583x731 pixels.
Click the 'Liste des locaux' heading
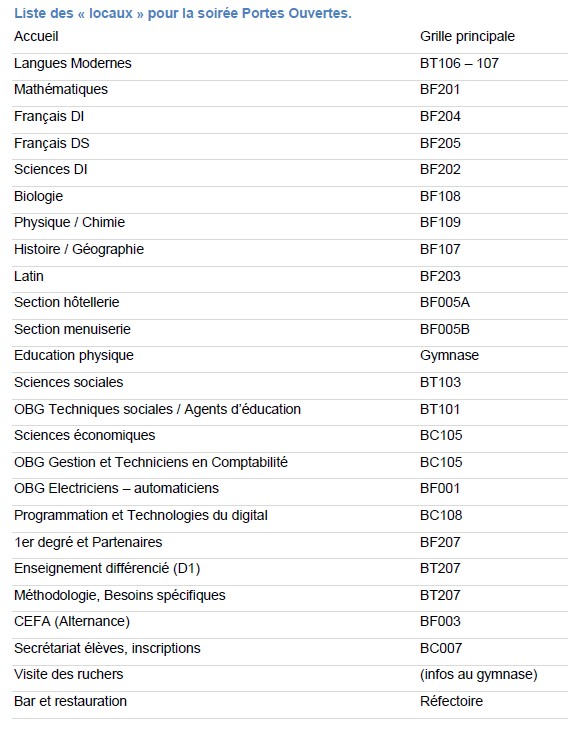pyautogui.click(x=183, y=13)
